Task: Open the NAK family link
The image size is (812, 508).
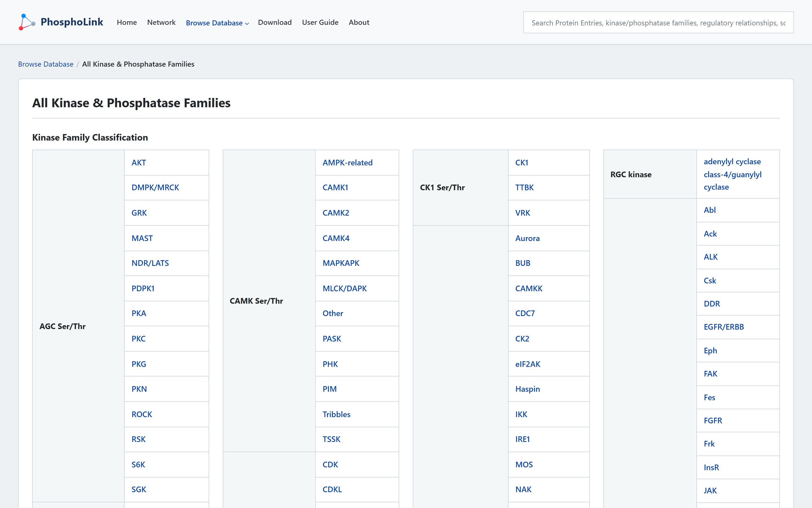Action: coord(524,490)
